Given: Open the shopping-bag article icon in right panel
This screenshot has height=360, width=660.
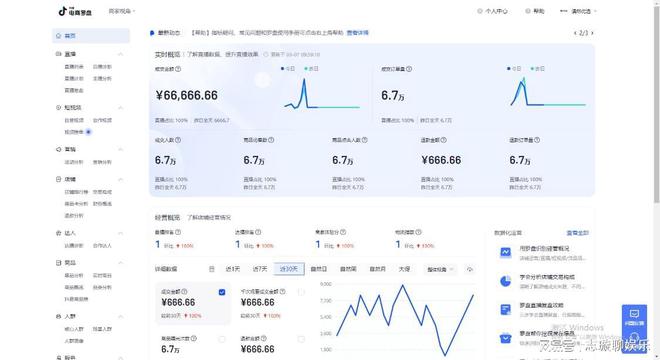Looking at the screenshot, I should (505, 338).
